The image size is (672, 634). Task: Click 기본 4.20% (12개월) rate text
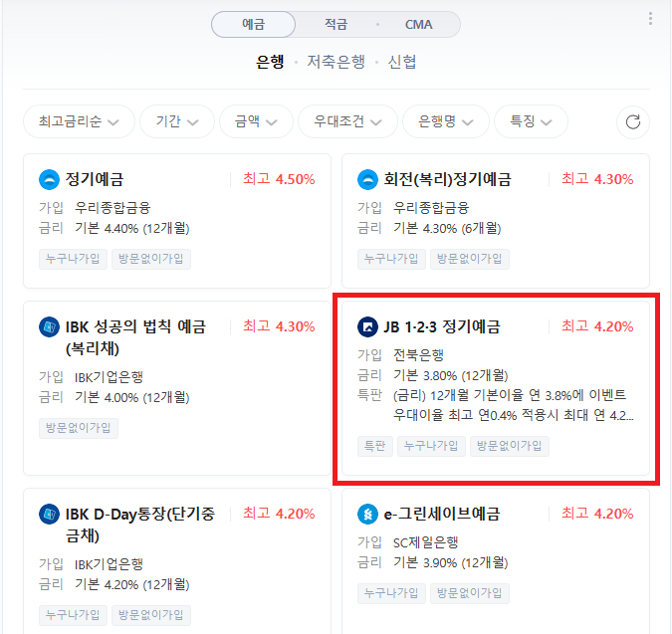(x=132, y=585)
